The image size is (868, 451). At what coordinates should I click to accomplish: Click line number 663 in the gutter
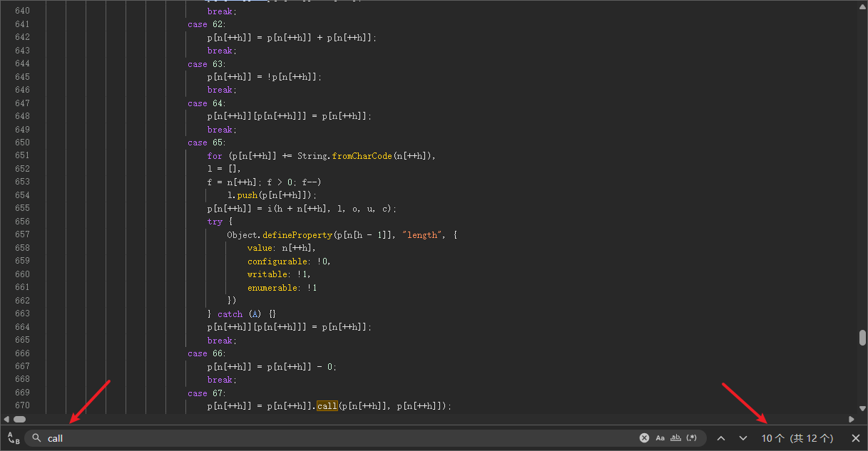(x=22, y=313)
